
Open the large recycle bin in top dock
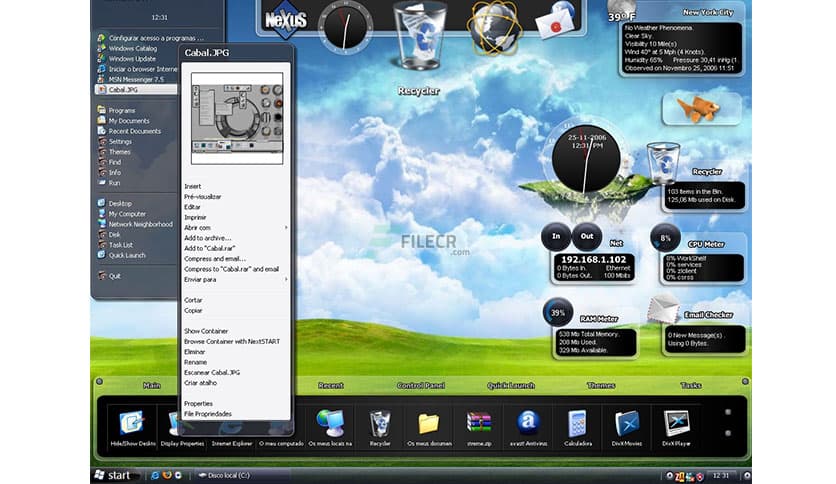point(419,35)
